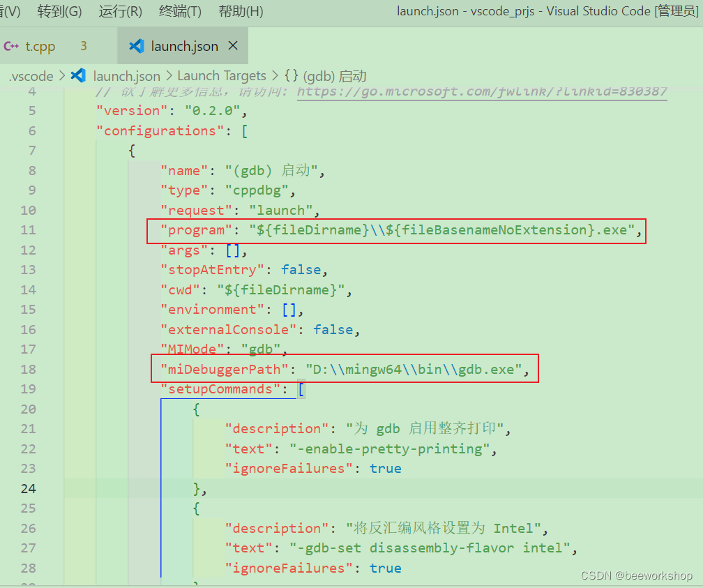Viewport: 703px width, 588px height.
Task: Click the "description" key on line 26
Action: (x=277, y=528)
